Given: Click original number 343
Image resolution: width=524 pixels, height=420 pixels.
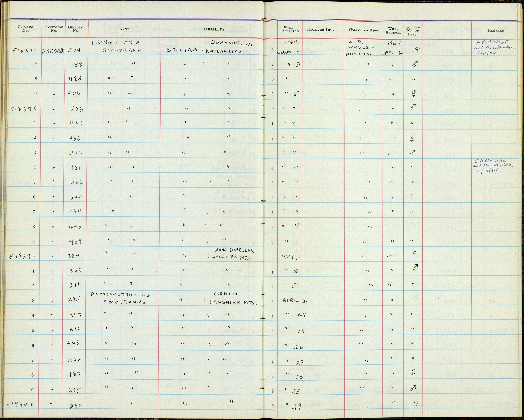Looking at the screenshot, I should coord(74,284).
